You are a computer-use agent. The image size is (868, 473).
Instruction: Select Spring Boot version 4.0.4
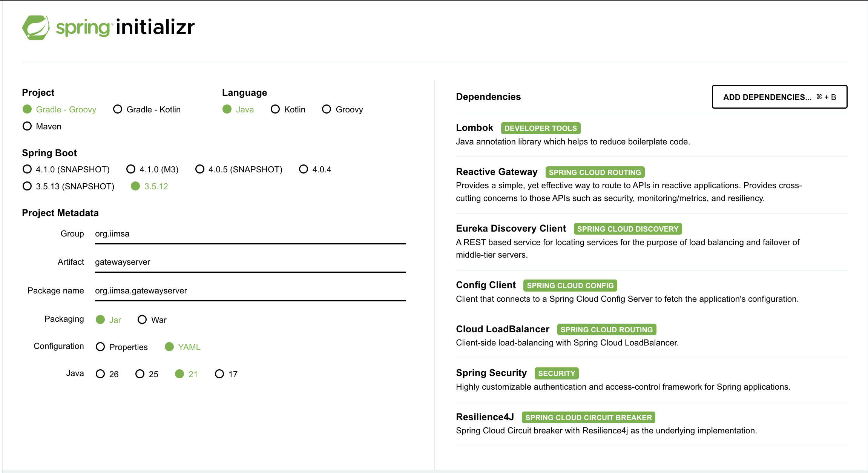point(304,169)
